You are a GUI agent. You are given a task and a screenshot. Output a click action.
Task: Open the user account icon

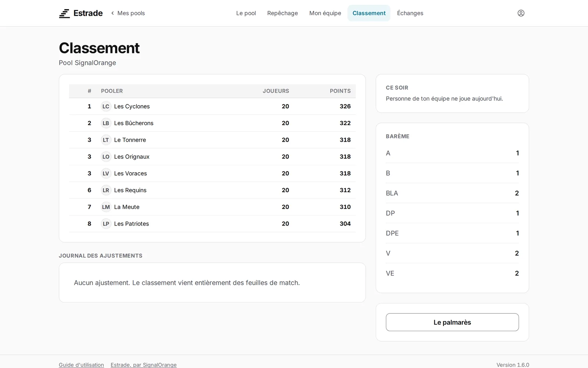click(x=521, y=13)
